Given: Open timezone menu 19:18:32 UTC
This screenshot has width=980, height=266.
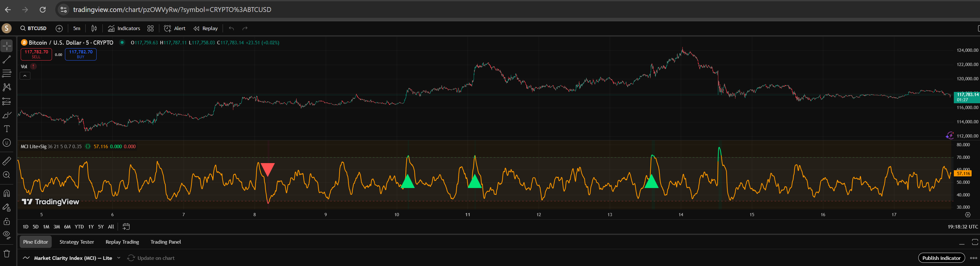Looking at the screenshot, I should coord(963,227).
